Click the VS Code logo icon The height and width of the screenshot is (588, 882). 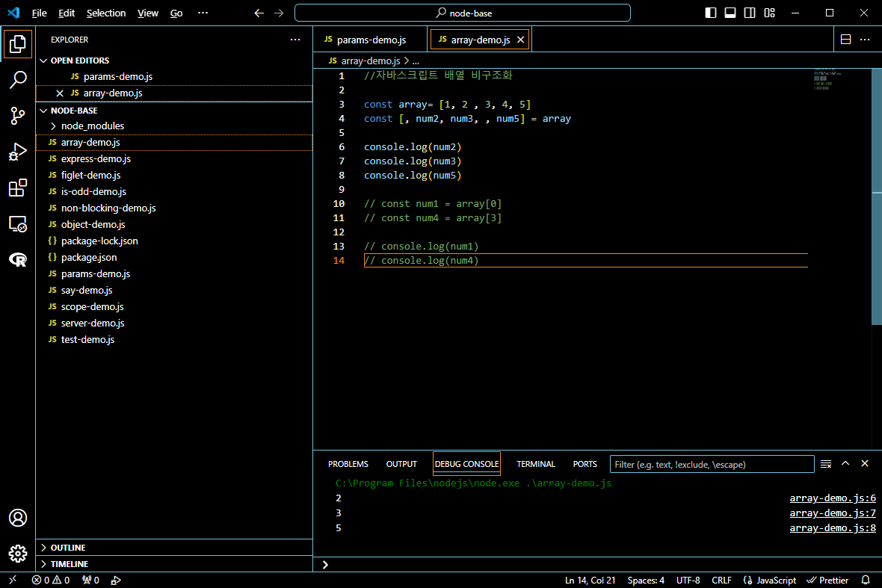[x=13, y=13]
